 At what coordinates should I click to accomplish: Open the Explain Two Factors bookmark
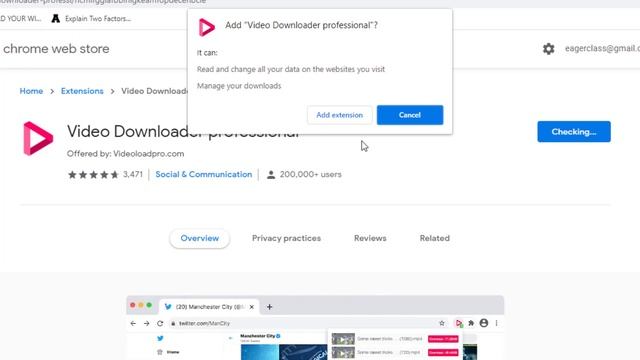[x=91, y=18]
